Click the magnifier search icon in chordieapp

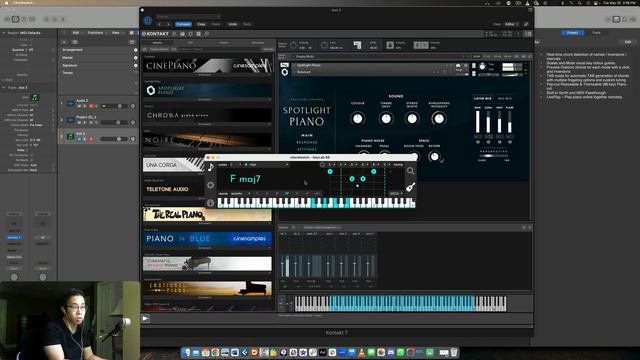[410, 171]
